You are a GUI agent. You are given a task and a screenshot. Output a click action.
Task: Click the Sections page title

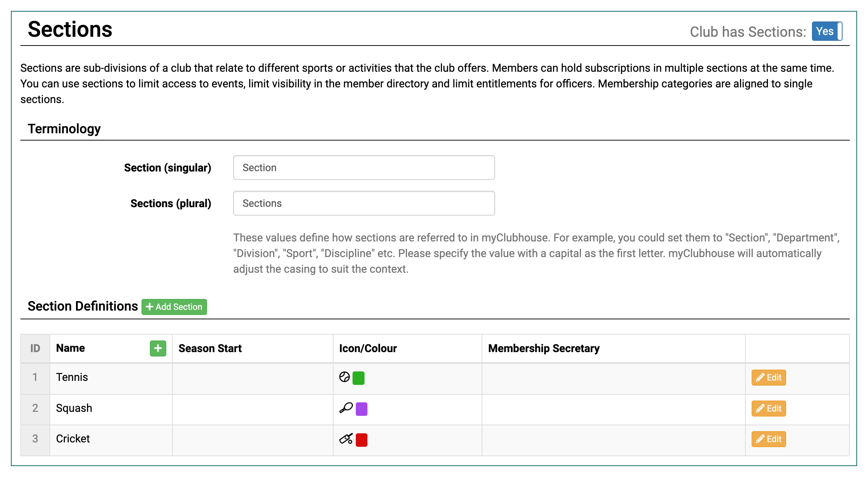point(70,29)
